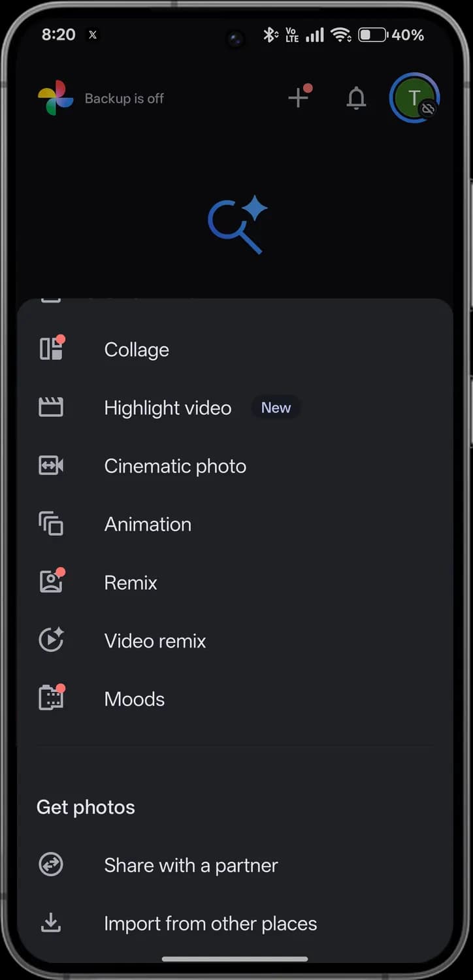Tap the Collage layout icon

coord(52,348)
